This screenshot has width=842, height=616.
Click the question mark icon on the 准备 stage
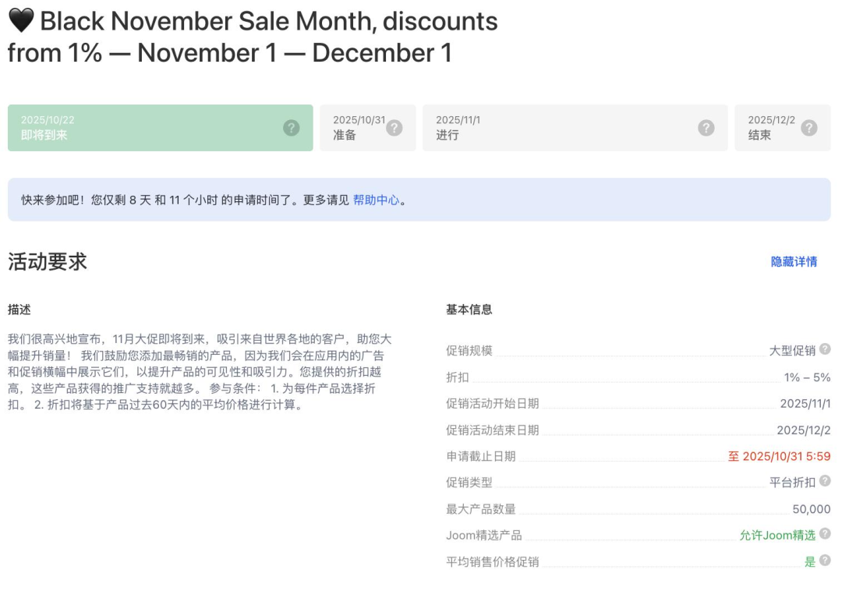click(x=396, y=127)
